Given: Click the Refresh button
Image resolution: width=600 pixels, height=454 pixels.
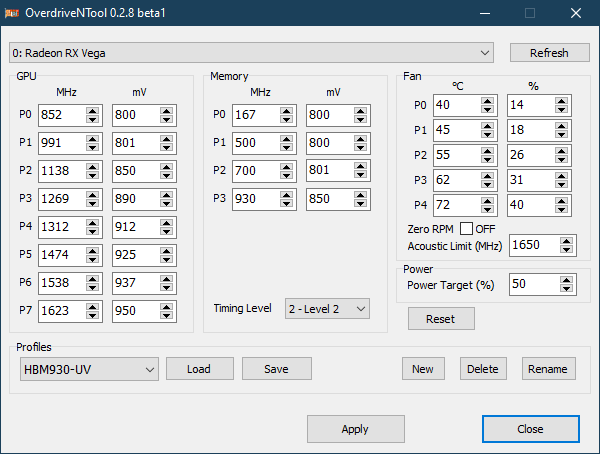Looking at the screenshot, I should click(x=549, y=53).
